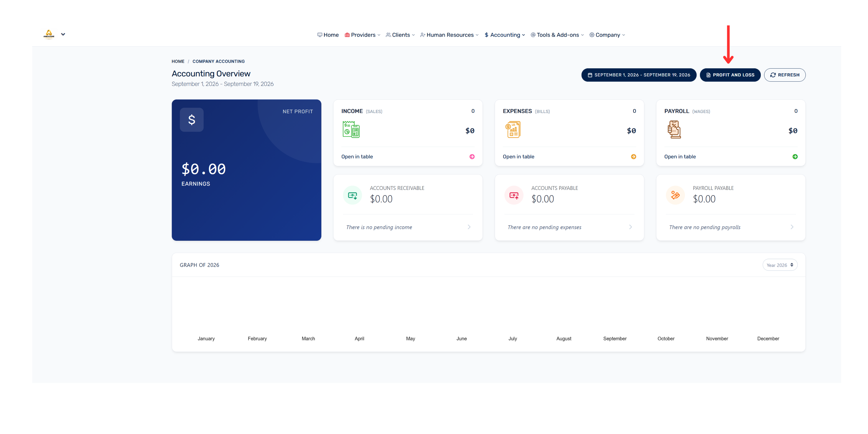
Task: Click the Accounts Receivable green cash icon
Action: [x=352, y=195]
